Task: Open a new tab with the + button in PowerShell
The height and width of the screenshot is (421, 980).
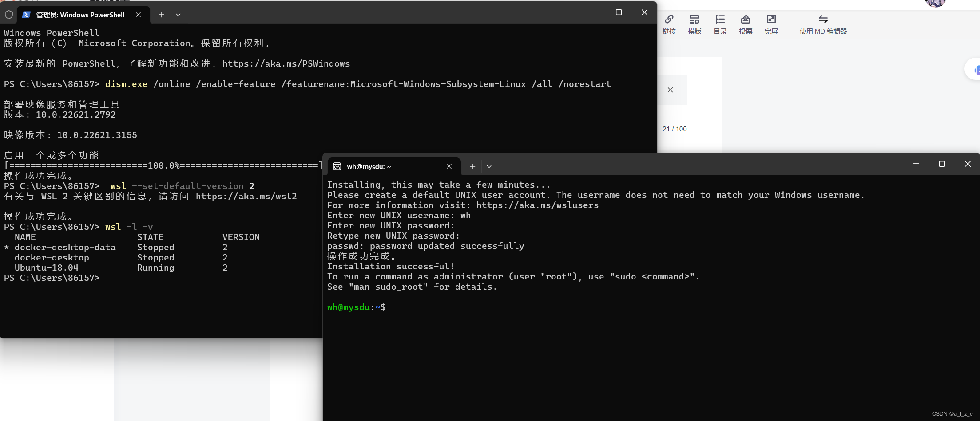Action: tap(161, 15)
